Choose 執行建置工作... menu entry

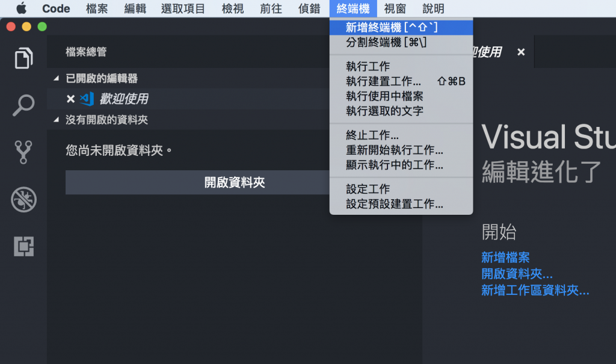(x=401, y=81)
